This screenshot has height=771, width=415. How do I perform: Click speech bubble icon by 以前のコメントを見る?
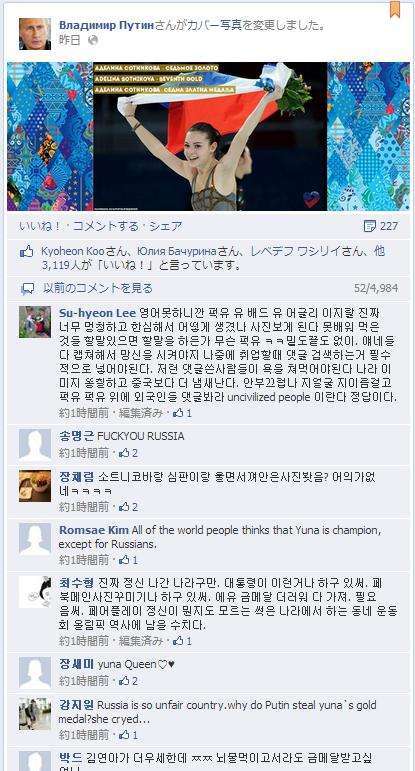28,288
